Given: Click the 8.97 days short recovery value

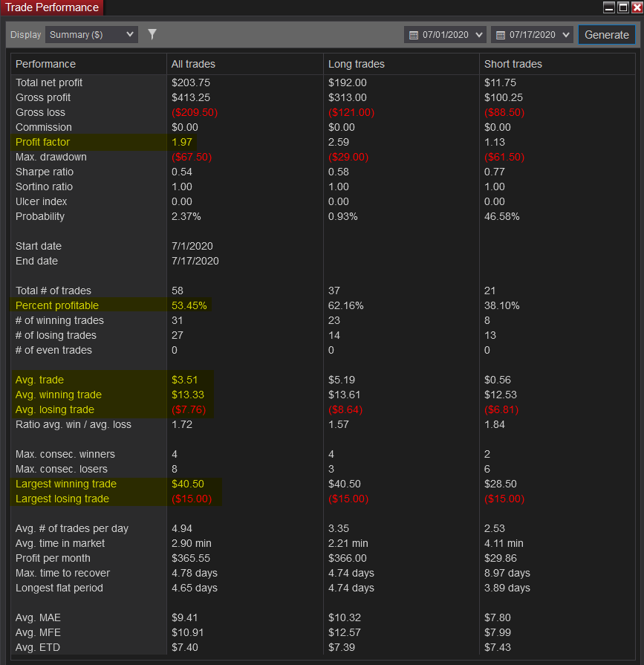Looking at the screenshot, I should pos(507,573).
